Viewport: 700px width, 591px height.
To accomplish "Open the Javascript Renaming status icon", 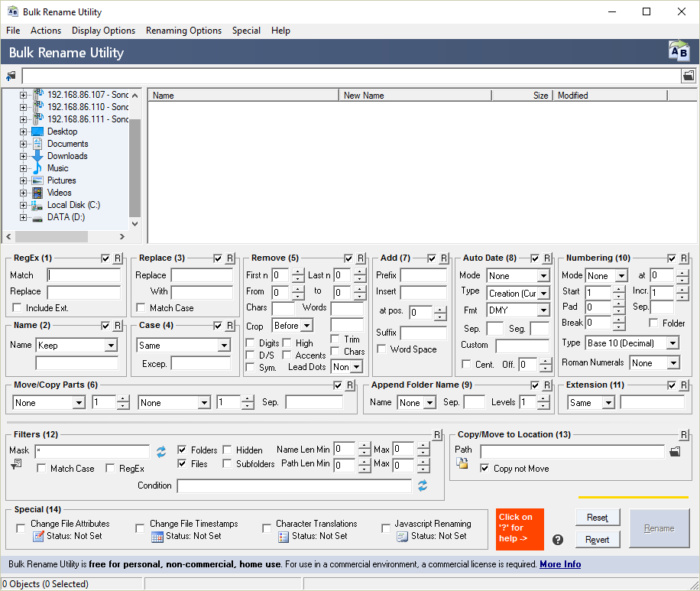I will [x=402, y=537].
